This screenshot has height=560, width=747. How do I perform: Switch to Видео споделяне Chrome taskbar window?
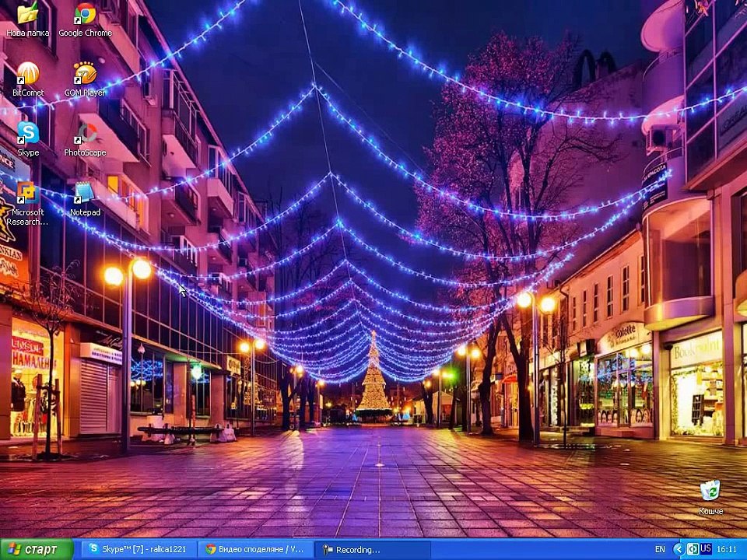coord(255,550)
